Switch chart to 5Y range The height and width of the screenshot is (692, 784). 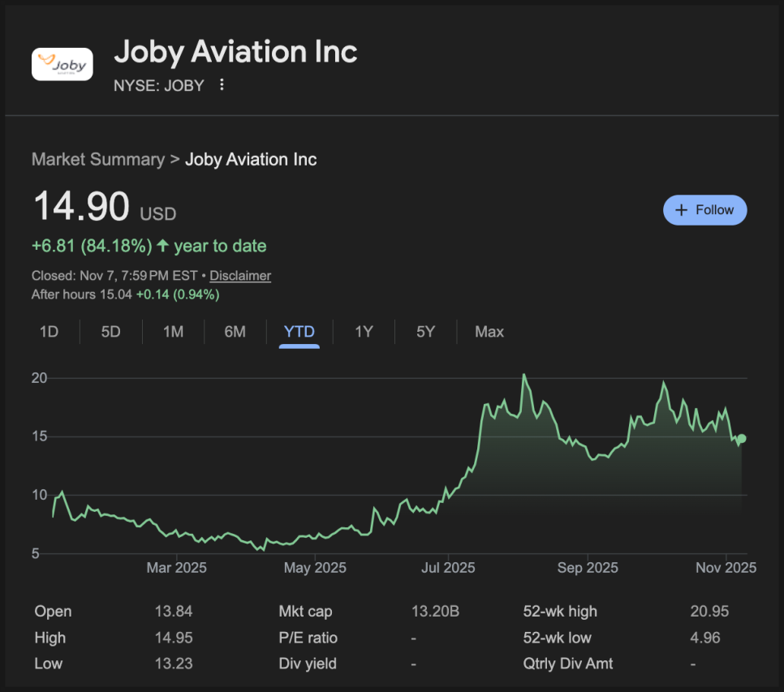coord(425,332)
